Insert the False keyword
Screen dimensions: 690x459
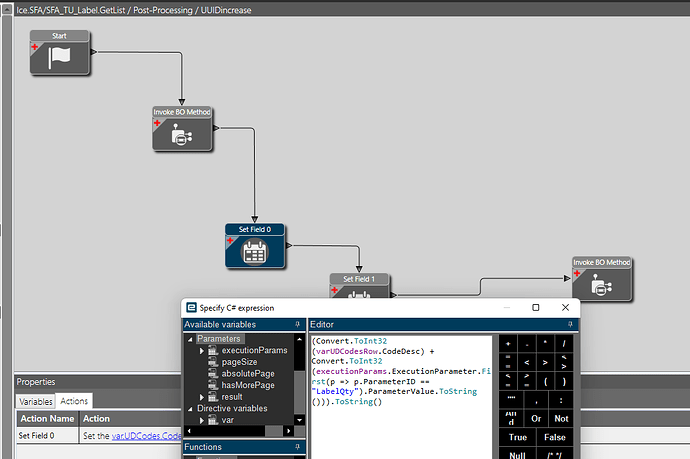[x=554, y=437]
